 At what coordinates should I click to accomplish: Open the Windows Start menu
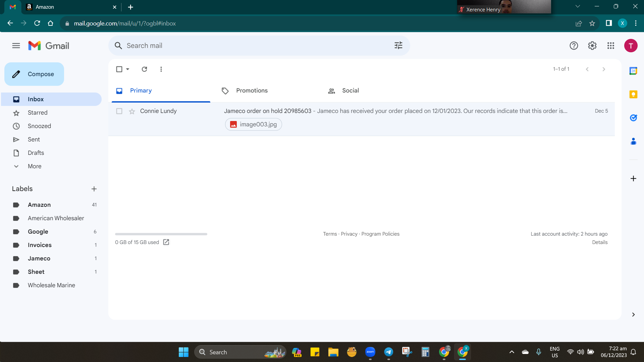tap(183, 352)
